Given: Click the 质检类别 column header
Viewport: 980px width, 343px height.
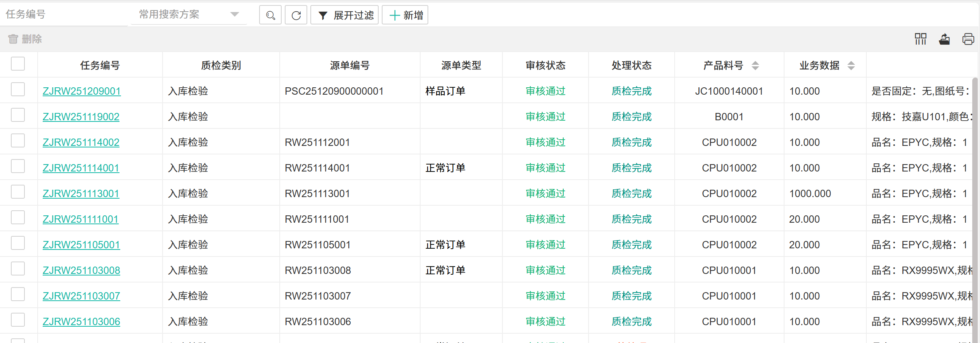Looking at the screenshot, I should [221, 66].
